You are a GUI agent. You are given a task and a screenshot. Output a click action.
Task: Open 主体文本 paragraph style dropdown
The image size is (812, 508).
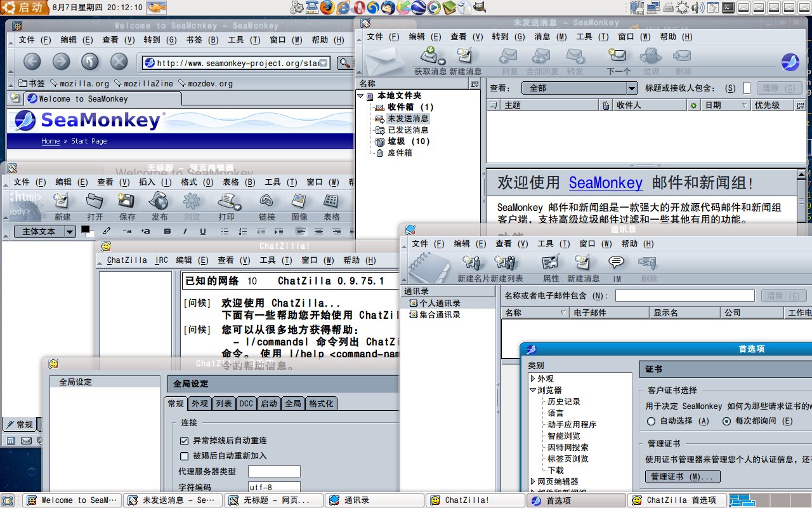coord(45,232)
